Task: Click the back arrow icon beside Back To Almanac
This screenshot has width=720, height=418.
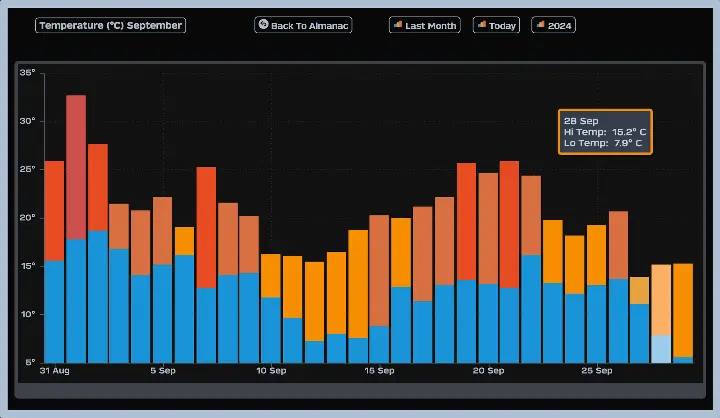Action: pyautogui.click(x=264, y=25)
